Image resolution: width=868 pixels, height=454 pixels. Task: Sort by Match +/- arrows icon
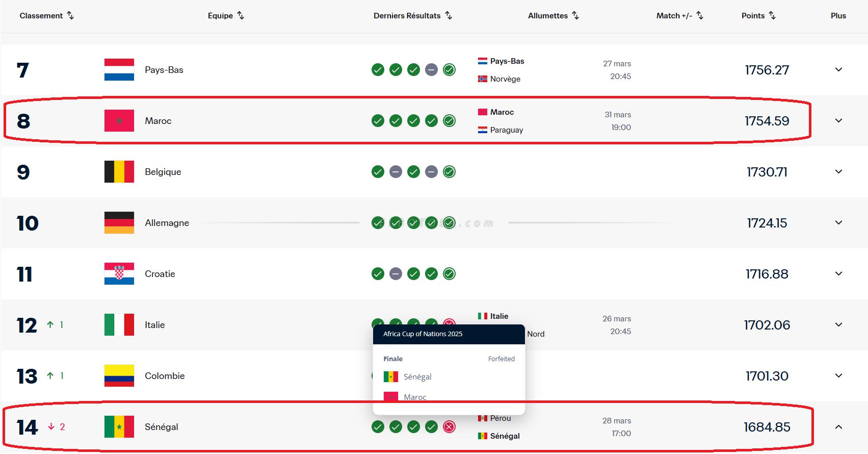pos(700,16)
